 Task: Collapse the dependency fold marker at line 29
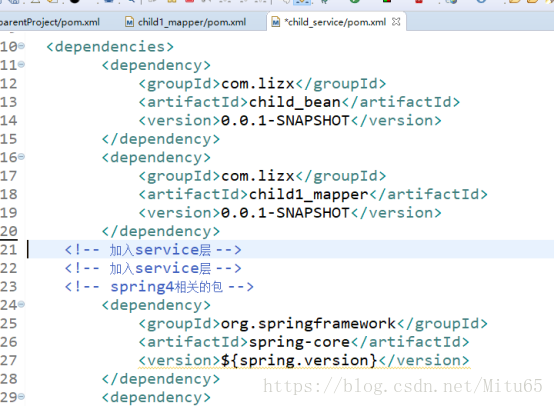(x=21, y=396)
